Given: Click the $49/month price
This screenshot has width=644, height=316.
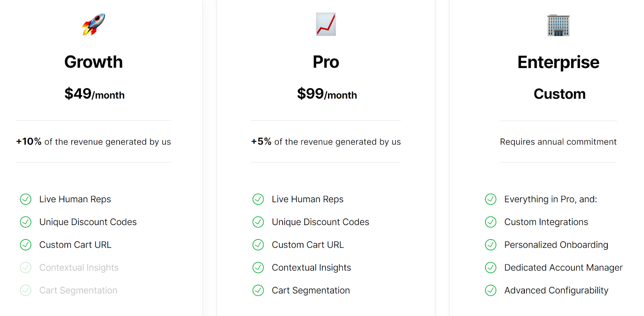Looking at the screenshot, I should tap(95, 94).
